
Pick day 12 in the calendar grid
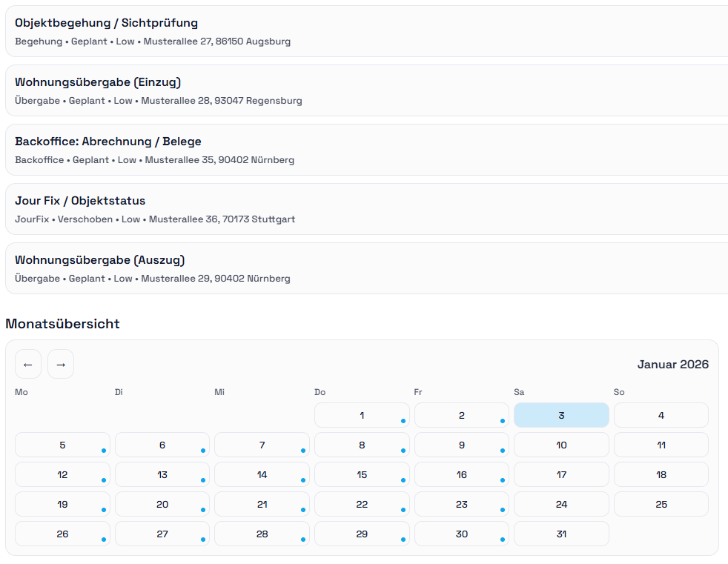pos(62,475)
